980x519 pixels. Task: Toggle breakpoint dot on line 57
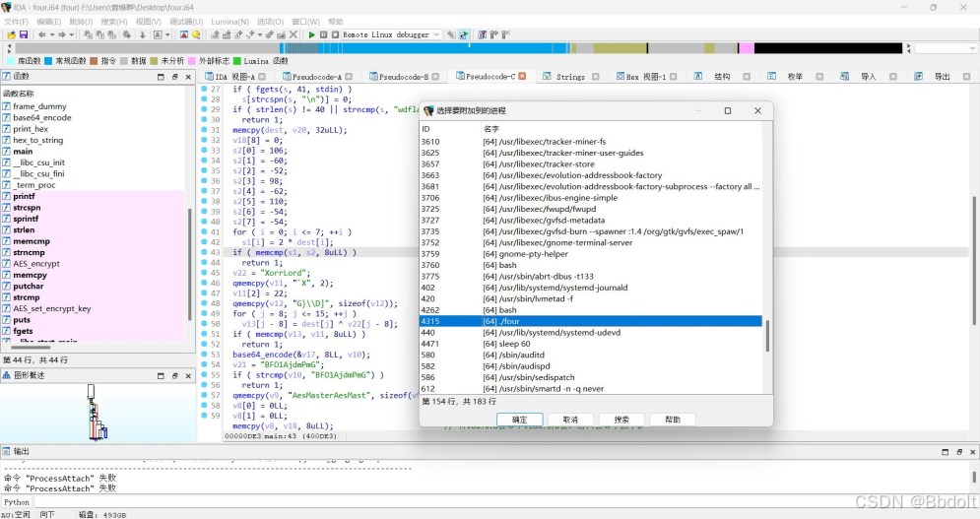pos(205,395)
